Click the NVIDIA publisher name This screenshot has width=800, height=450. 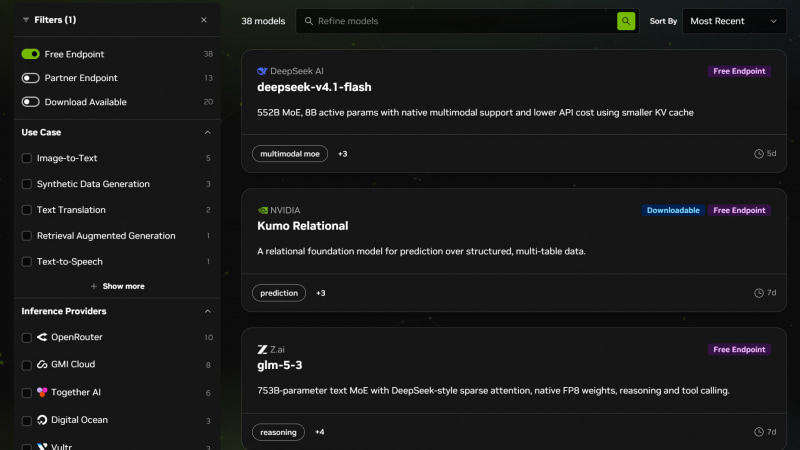[285, 210]
